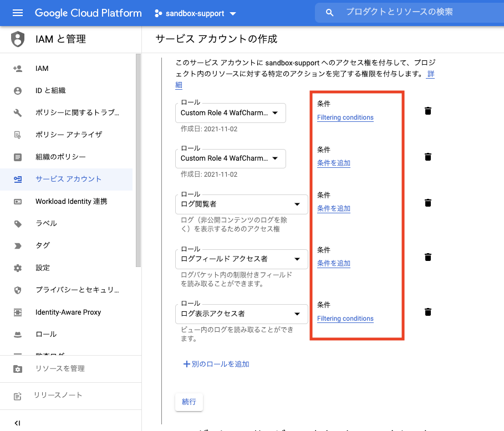Click the IAM と管理 shield icon
The height and width of the screenshot is (431, 504).
click(18, 39)
